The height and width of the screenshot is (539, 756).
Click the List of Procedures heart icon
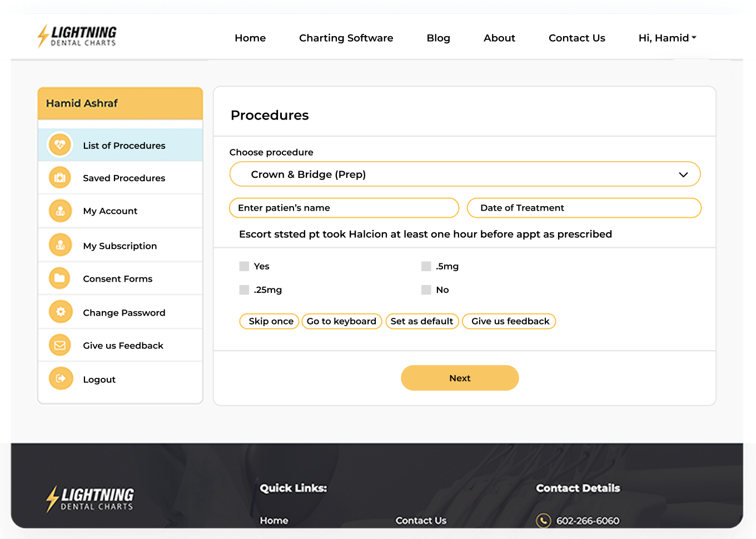pos(60,145)
